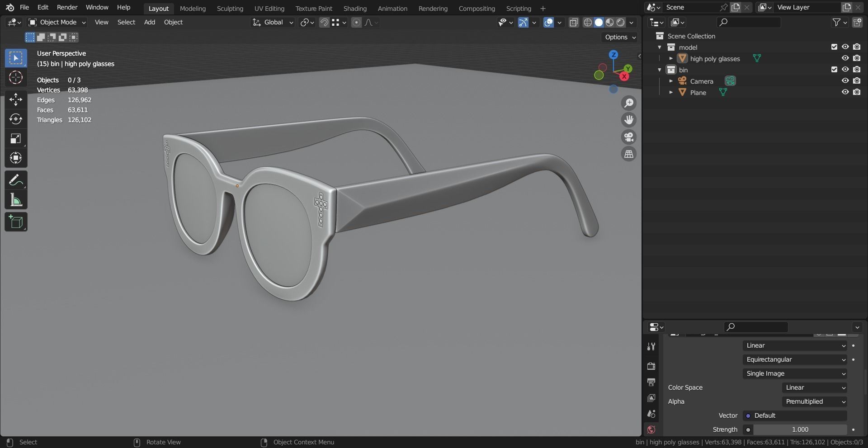Click the blue Z axis gizmo
The height and width of the screenshot is (448, 868).
pos(613,55)
